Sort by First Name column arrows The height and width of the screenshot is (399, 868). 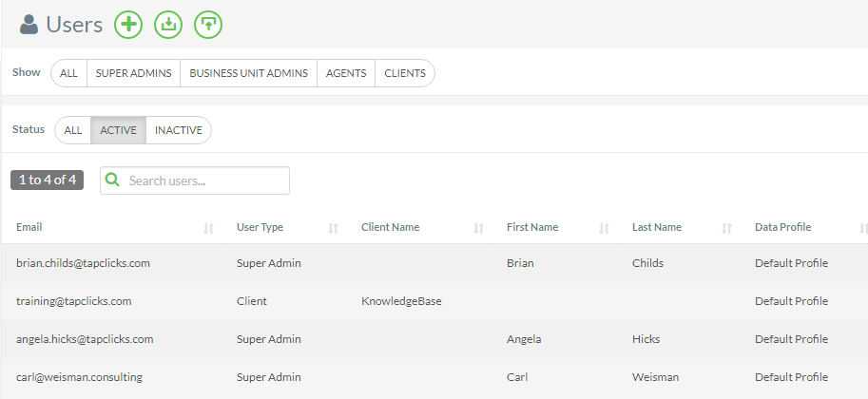605,227
